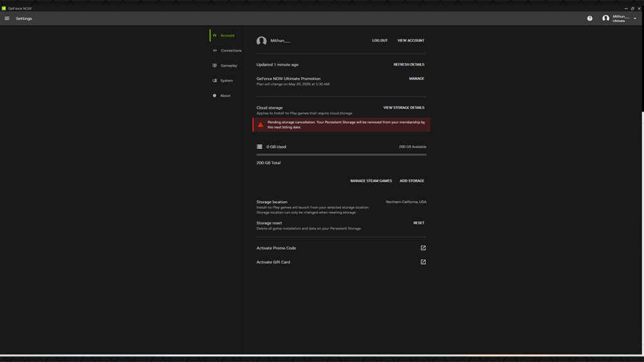Click the LOG OUT button
644x362 pixels.
point(379,40)
